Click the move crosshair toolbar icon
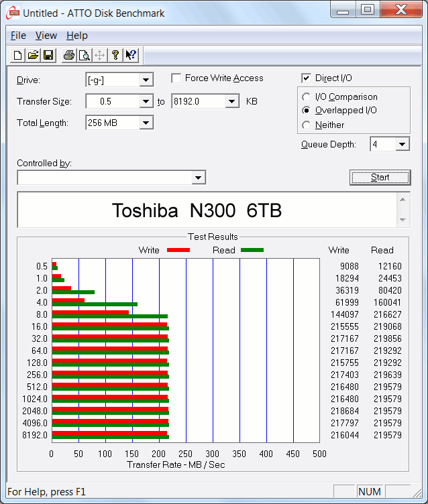The image size is (428, 504). pos(100,55)
